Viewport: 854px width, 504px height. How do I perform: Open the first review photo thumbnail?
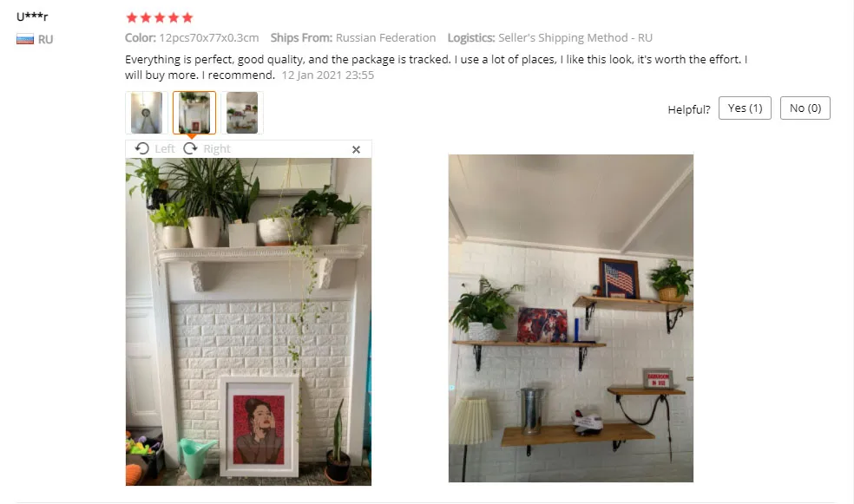point(147,113)
